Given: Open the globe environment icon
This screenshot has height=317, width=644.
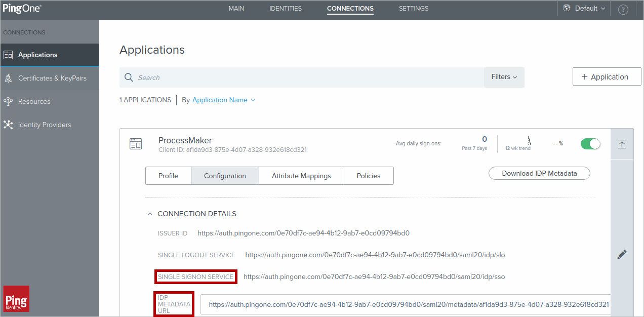Looking at the screenshot, I should (567, 8).
